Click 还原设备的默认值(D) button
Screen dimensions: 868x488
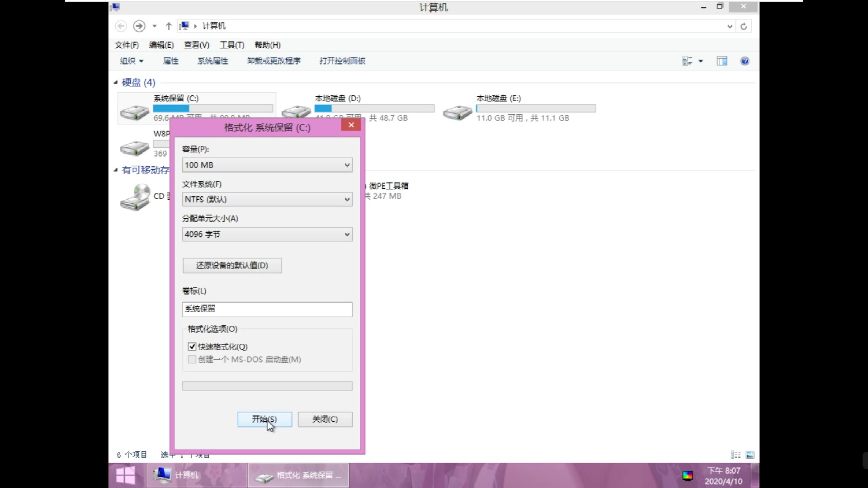click(x=232, y=265)
